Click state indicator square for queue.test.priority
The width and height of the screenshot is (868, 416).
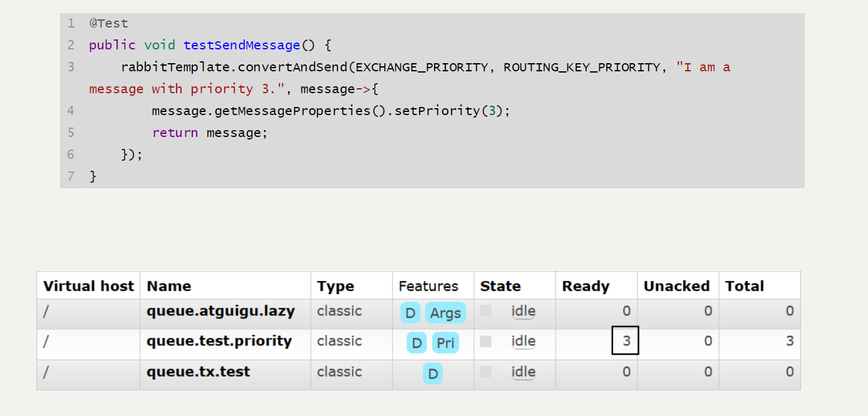pyautogui.click(x=485, y=342)
